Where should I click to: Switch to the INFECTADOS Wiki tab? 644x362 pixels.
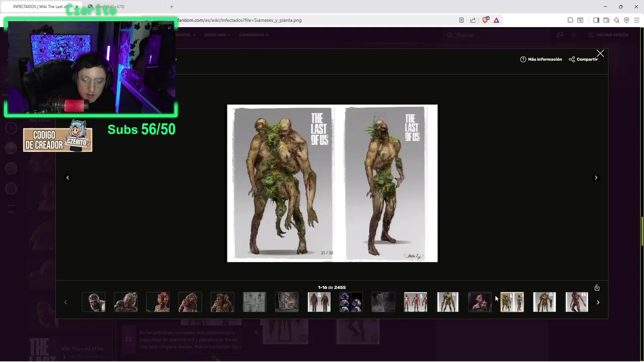pyautogui.click(x=40, y=7)
